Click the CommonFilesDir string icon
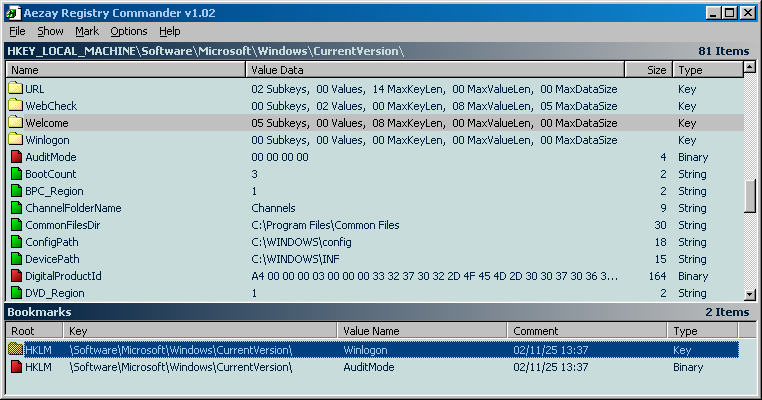Viewport: 762px width, 400px height. pos(16,225)
